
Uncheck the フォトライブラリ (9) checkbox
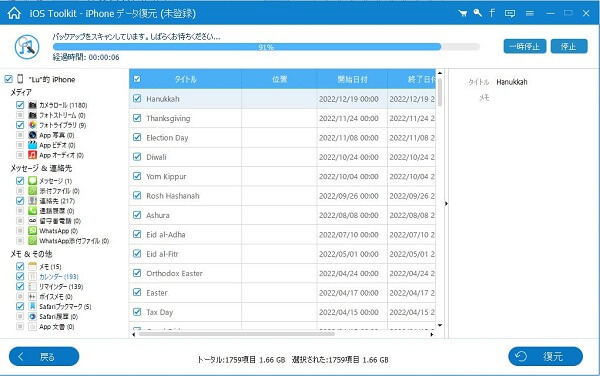(x=20, y=125)
